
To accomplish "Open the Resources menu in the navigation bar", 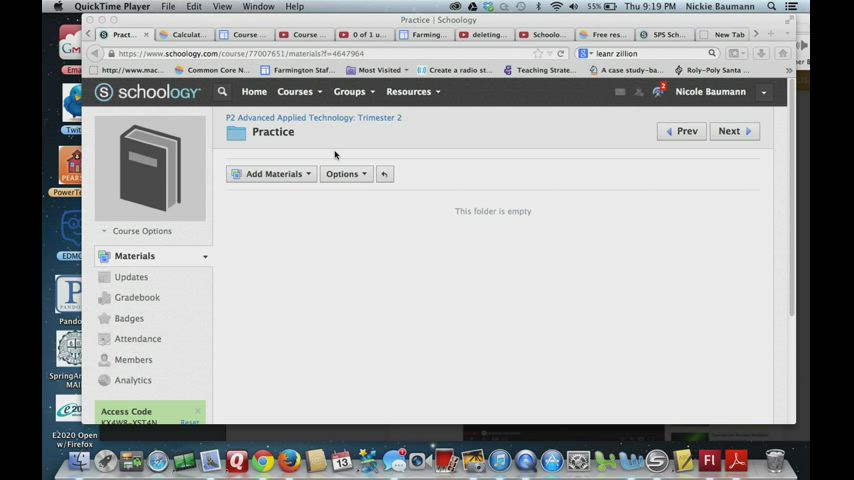I will click(413, 92).
